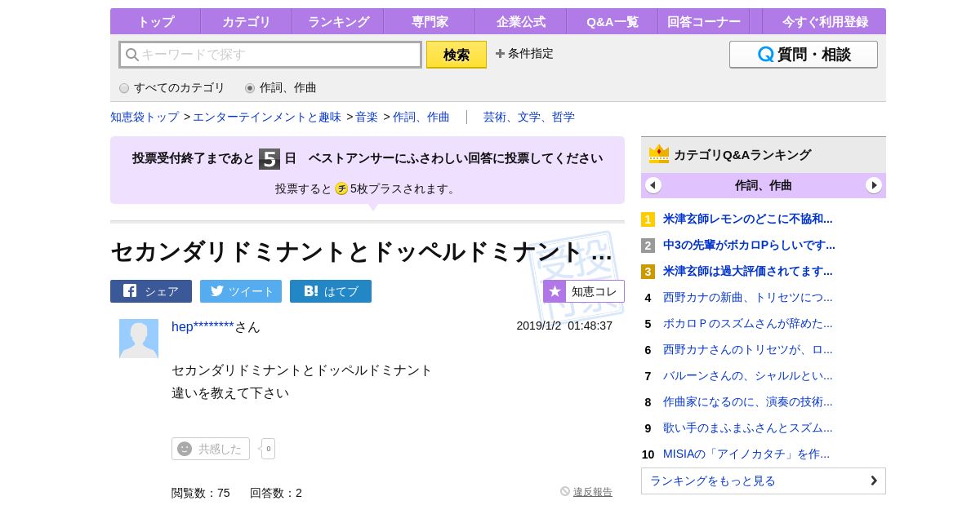Image resolution: width=980 pixels, height=514 pixels.
Task: Tweet the question with ツイート button
Action: [241, 291]
